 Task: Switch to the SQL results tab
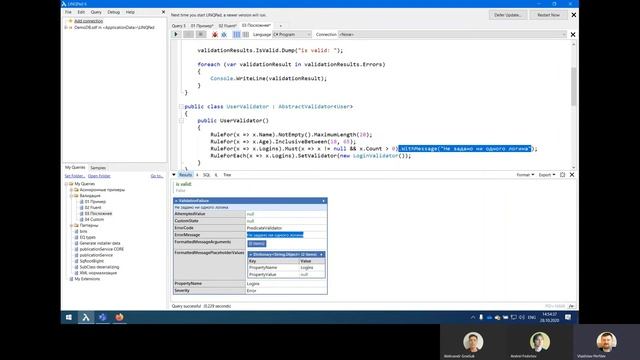coord(207,175)
